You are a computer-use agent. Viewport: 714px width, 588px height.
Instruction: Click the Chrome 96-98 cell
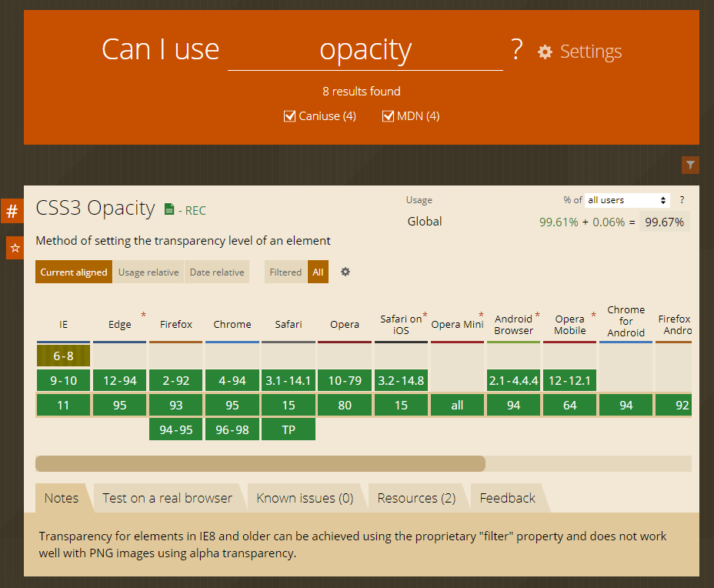pyautogui.click(x=232, y=429)
